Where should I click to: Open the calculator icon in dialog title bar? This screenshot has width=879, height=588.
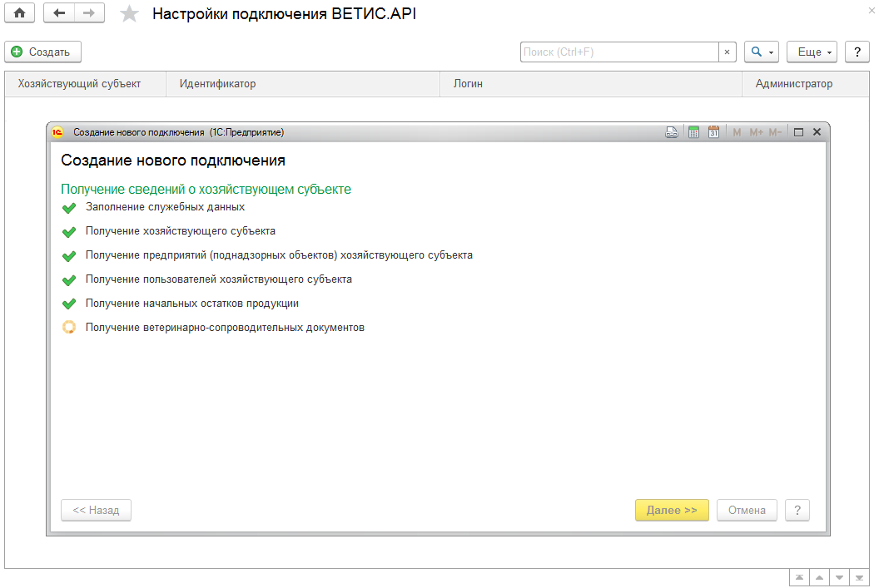click(x=693, y=132)
